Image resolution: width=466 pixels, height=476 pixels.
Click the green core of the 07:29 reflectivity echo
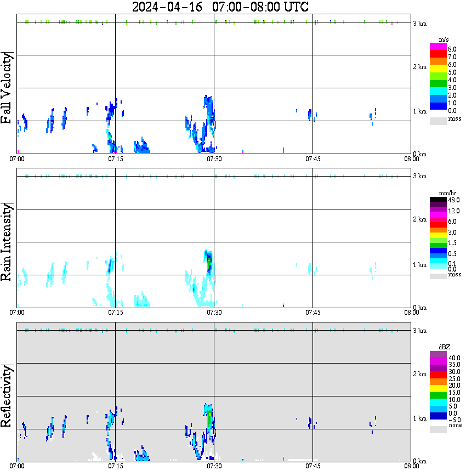tap(209, 418)
